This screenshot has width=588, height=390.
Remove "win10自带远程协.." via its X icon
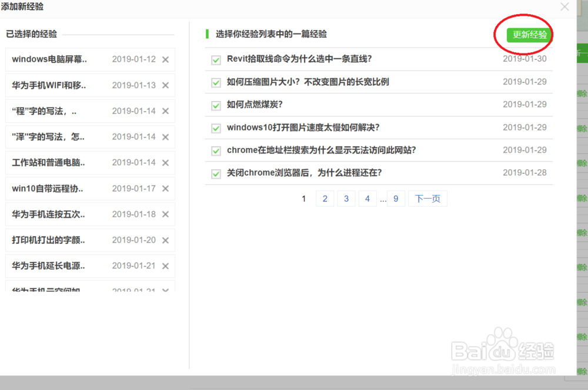(166, 189)
